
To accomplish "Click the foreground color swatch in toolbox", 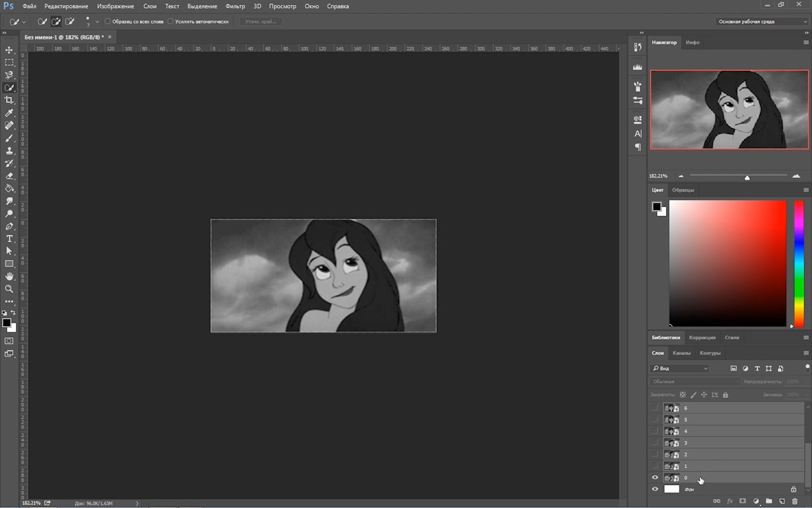I will coord(6,323).
